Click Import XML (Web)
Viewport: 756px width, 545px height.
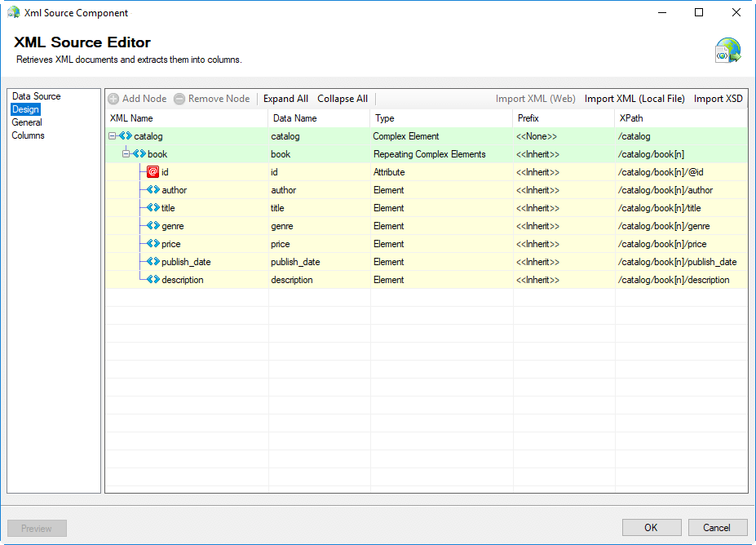[x=535, y=99]
